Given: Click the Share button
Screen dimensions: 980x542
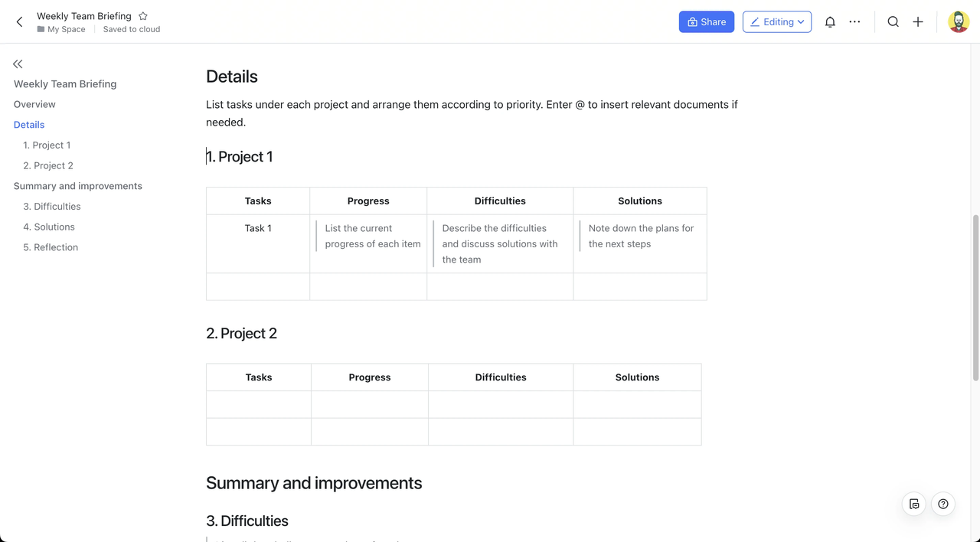Looking at the screenshot, I should [706, 22].
